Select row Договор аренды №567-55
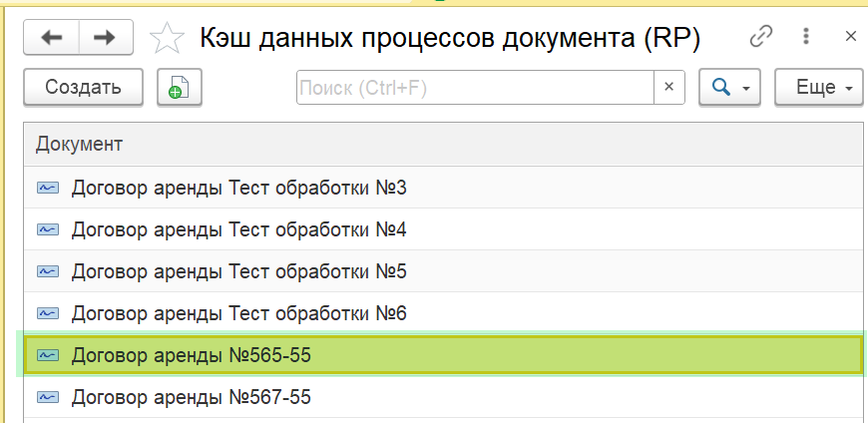 192,397
